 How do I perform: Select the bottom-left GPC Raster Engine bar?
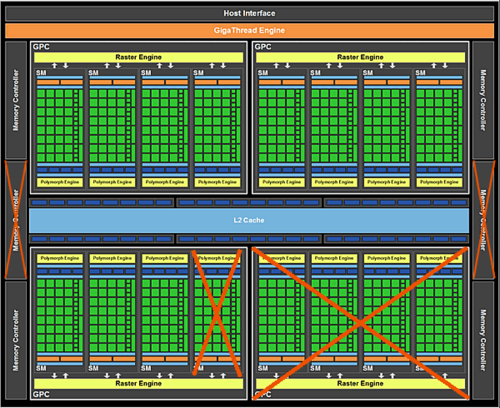point(138,384)
